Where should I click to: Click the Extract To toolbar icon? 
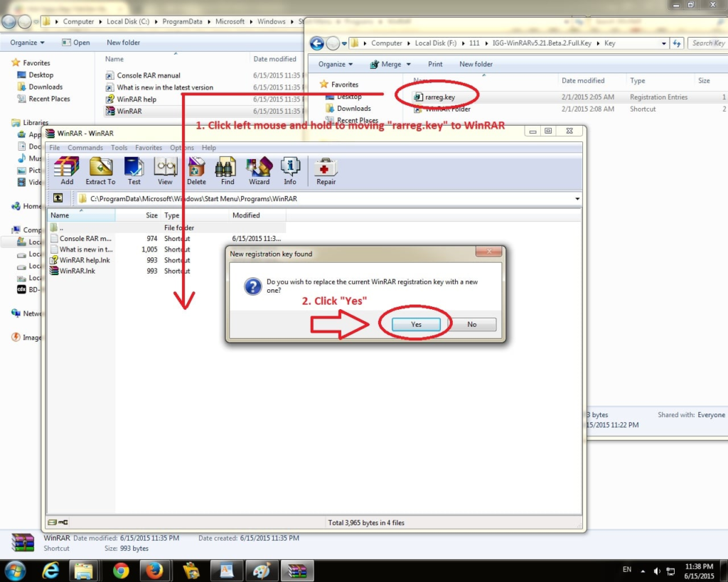[x=100, y=171]
